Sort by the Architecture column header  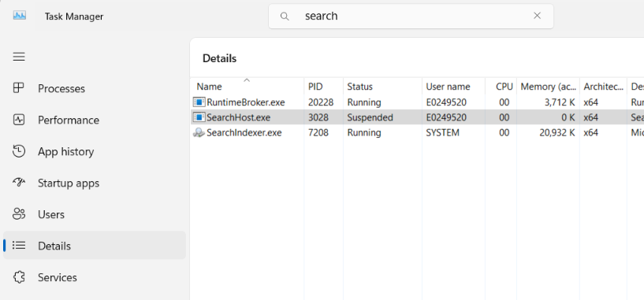pos(603,86)
